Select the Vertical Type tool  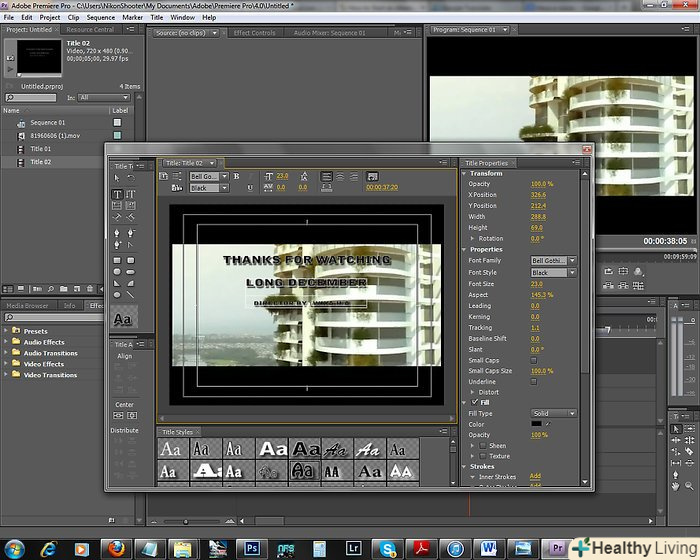(x=131, y=194)
